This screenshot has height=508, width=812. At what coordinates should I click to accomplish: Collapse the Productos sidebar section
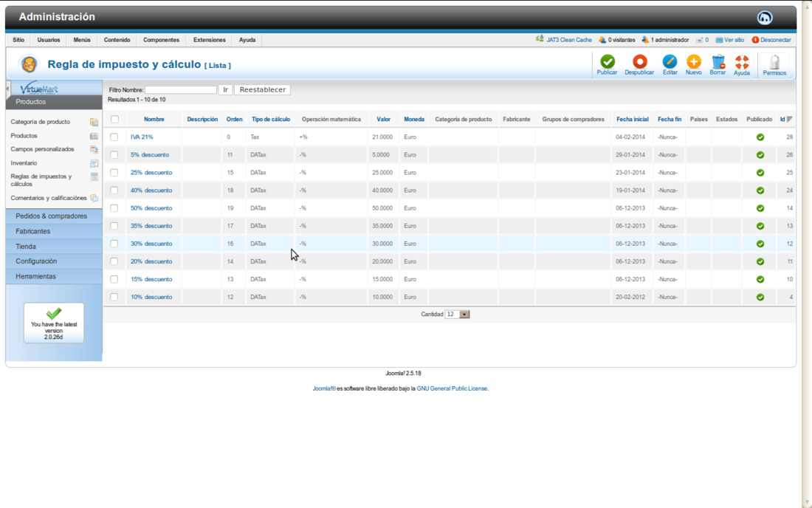pos(54,102)
